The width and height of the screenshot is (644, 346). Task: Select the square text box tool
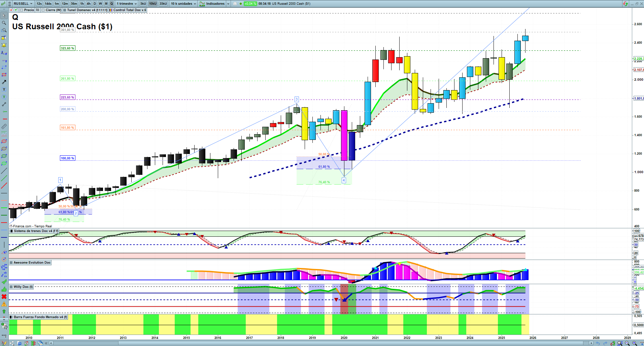4,89
